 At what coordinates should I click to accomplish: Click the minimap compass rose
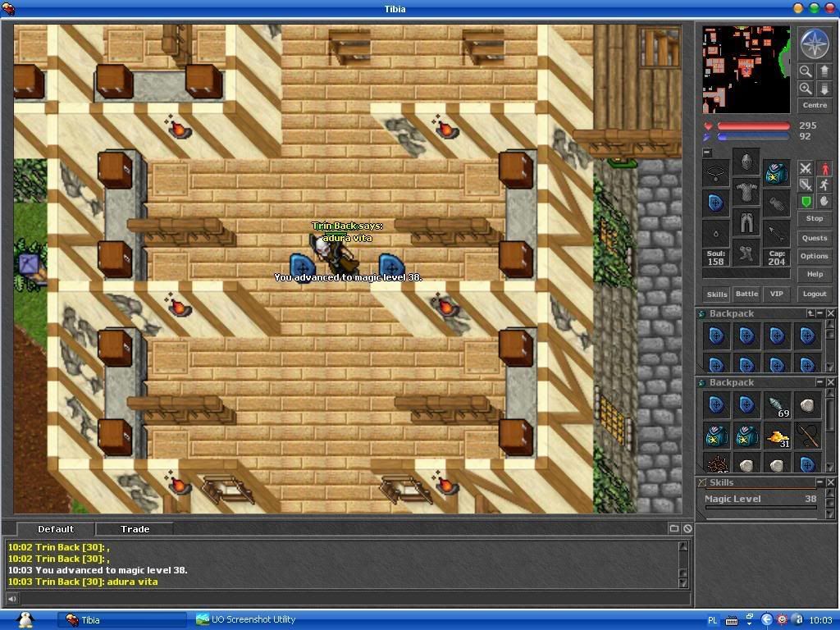pyautogui.click(x=815, y=44)
